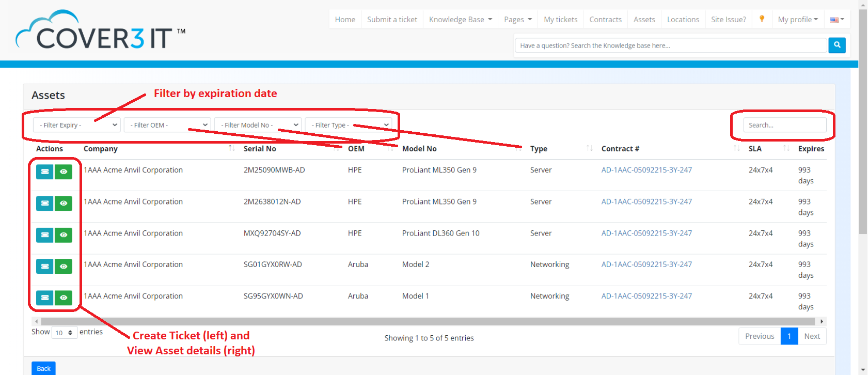Click the table horizontal scrollbar
Viewport: 868px width, 375px height.
click(x=428, y=321)
